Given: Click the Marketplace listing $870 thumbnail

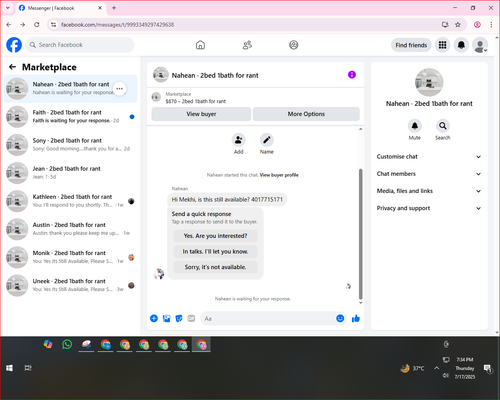Looking at the screenshot, I should [x=156, y=97].
